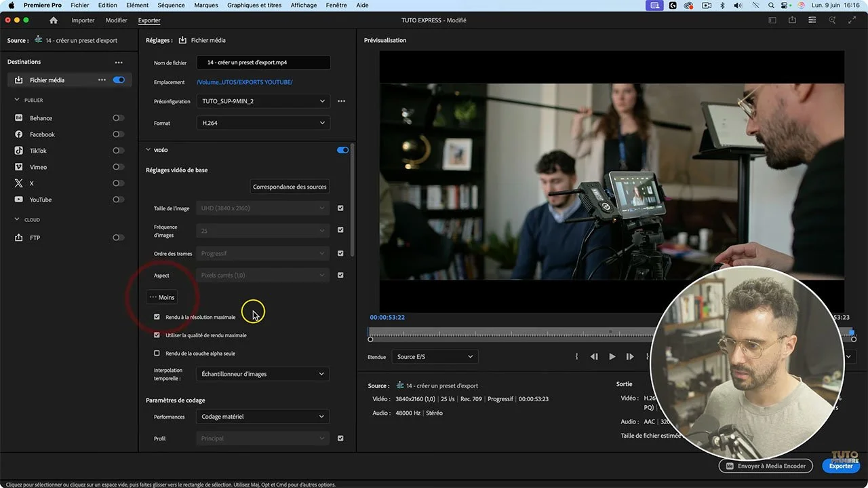Open the Destinations more options menu
868x488 pixels.
(x=119, y=62)
